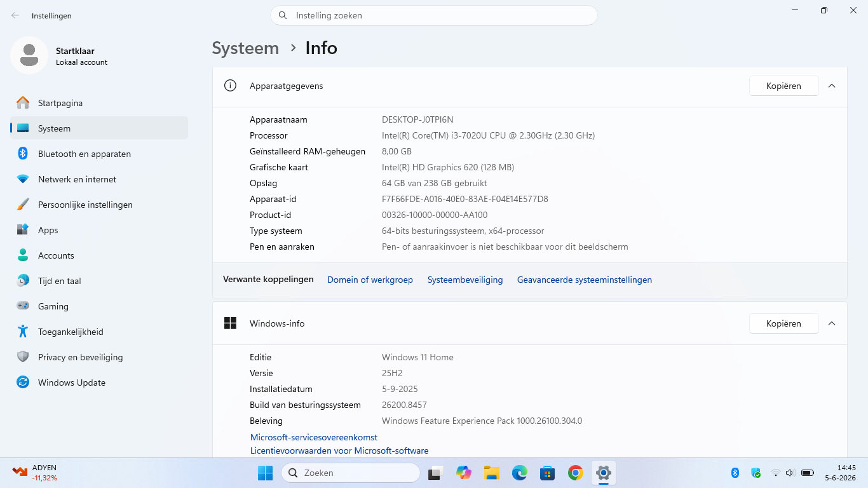
Task: Open the Startklaar account profile picture
Action: coord(29,55)
